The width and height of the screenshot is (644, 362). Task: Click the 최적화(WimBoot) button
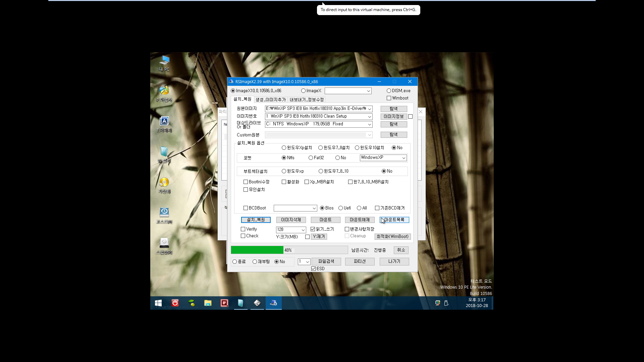click(x=392, y=237)
